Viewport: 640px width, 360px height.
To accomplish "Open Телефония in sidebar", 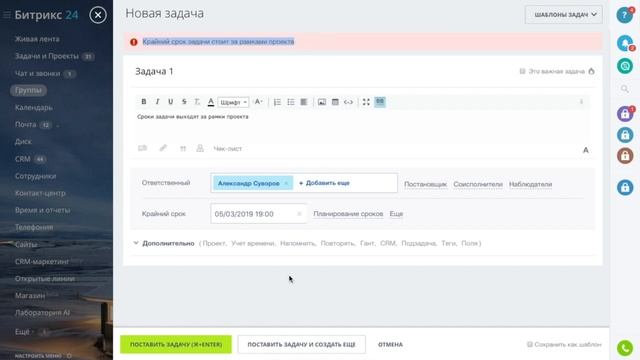I will (34, 227).
